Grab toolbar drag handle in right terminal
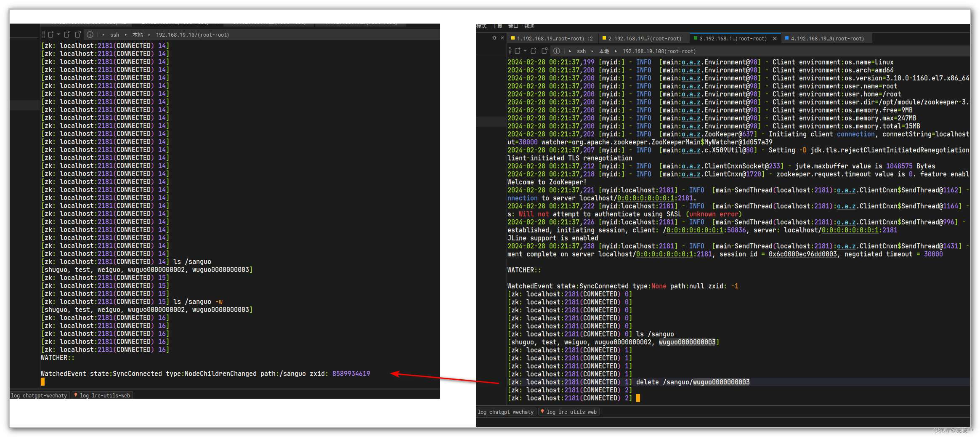Screen dimensions: 980x437 coord(510,51)
